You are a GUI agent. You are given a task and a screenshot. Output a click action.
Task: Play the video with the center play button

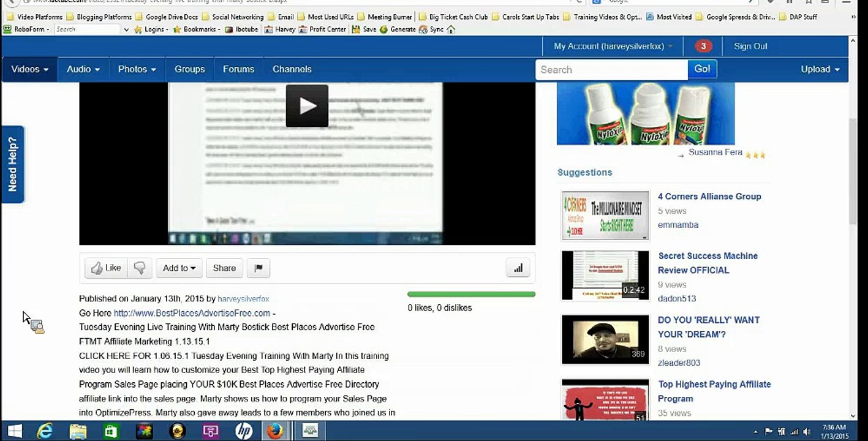tap(307, 106)
